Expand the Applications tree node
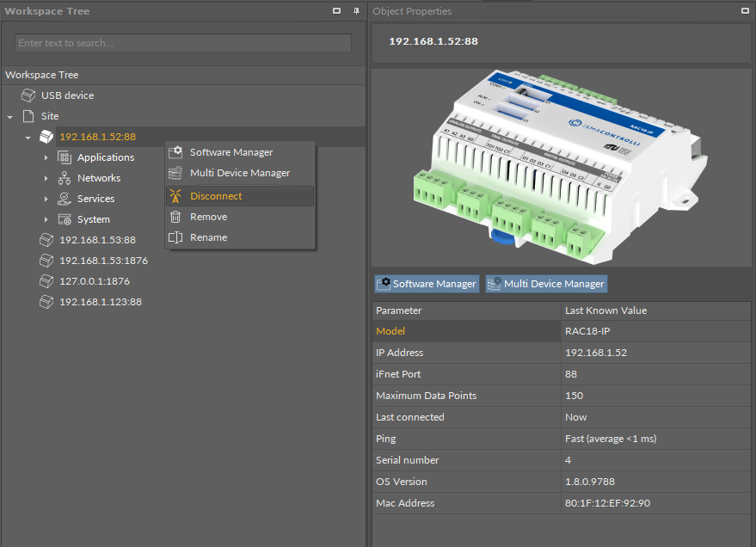 46,157
